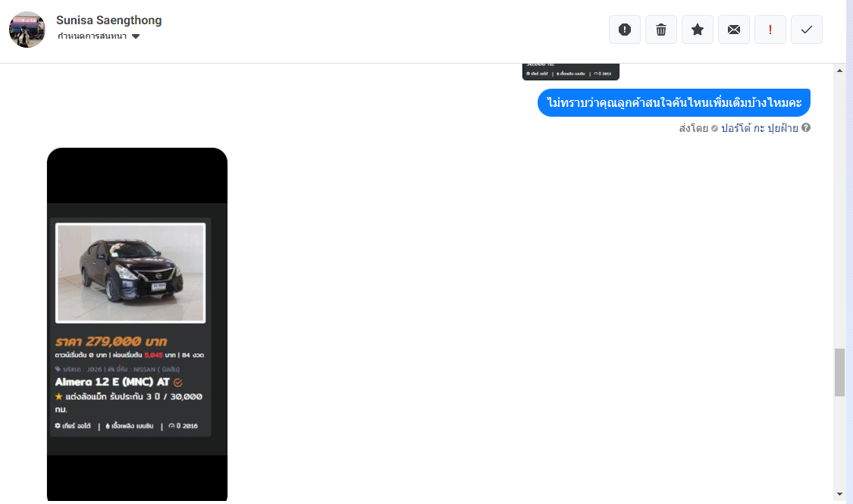Click sender name ปอร์โต้ กะ ปุยฝ้าย
Viewport: 853px width, 504px height.
(760, 128)
